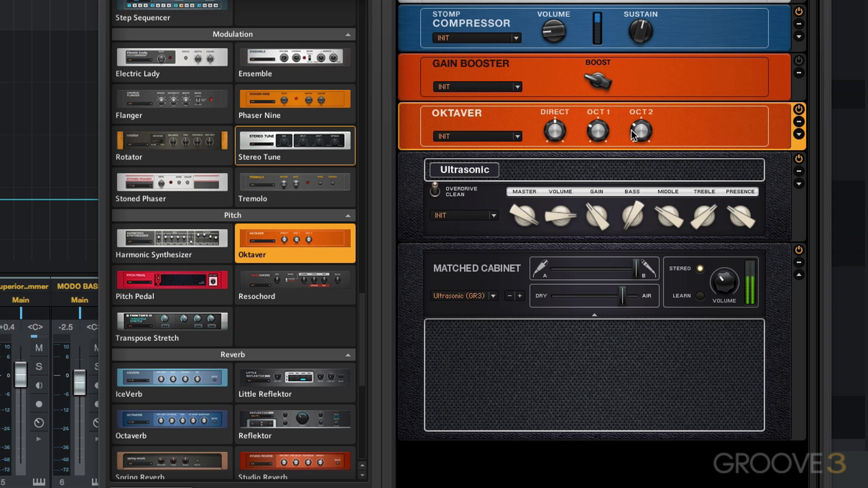The height and width of the screenshot is (488, 868).
Task: Collapse the Reverb category
Action: pyautogui.click(x=348, y=355)
